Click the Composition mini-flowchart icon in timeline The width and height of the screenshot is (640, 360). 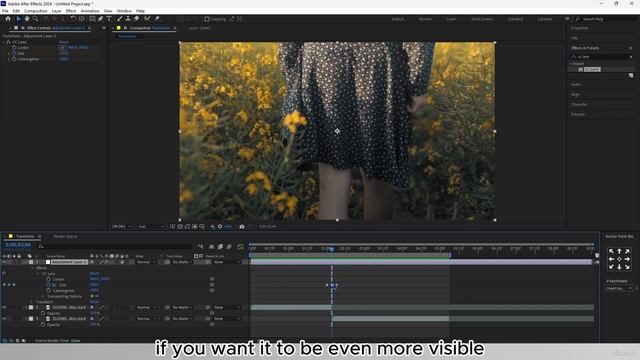(200, 247)
